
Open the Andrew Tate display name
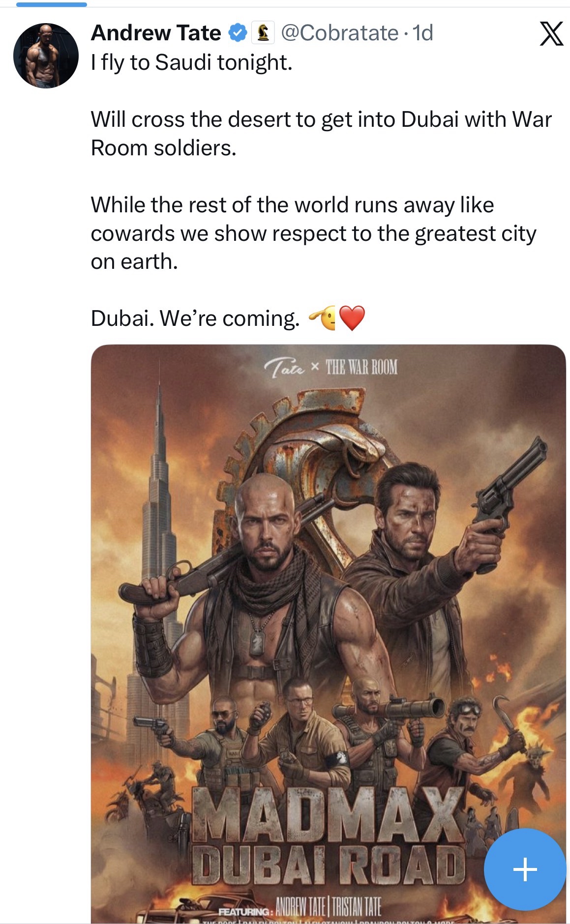click(156, 33)
